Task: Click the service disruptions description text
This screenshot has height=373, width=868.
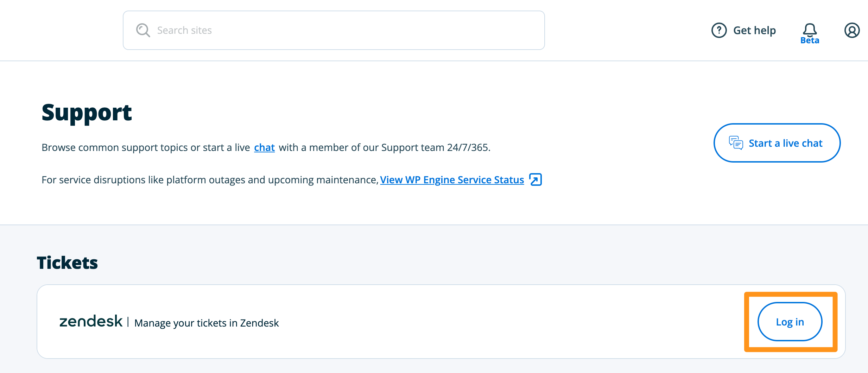Action: tap(210, 180)
